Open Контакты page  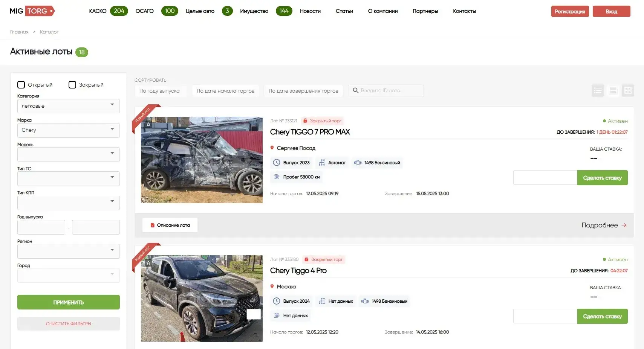(x=465, y=11)
